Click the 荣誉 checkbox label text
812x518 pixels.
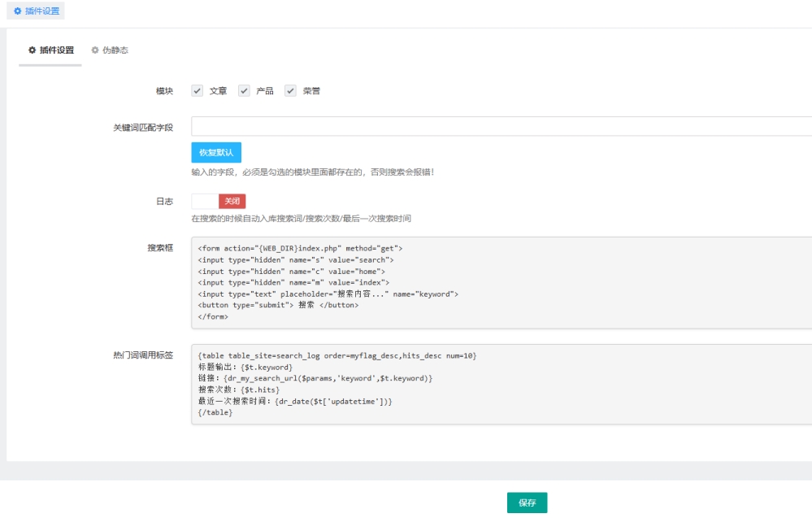pyautogui.click(x=311, y=91)
